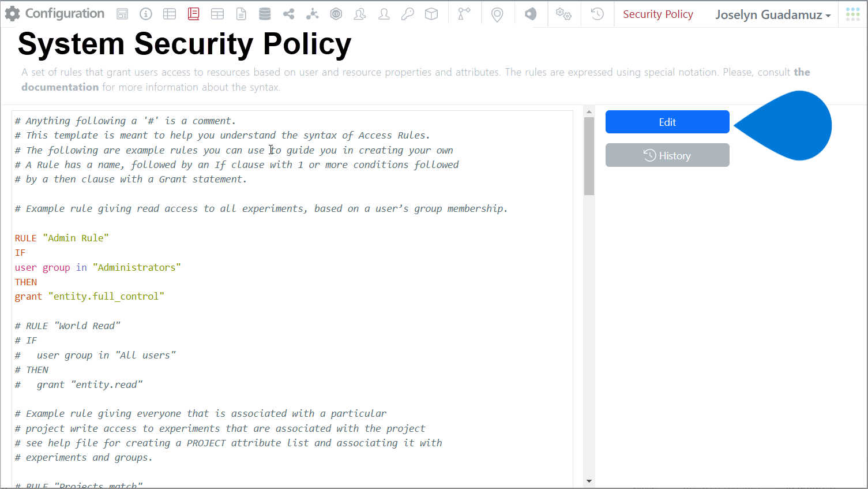Click the IF keyword under Admin Rule

20,252
